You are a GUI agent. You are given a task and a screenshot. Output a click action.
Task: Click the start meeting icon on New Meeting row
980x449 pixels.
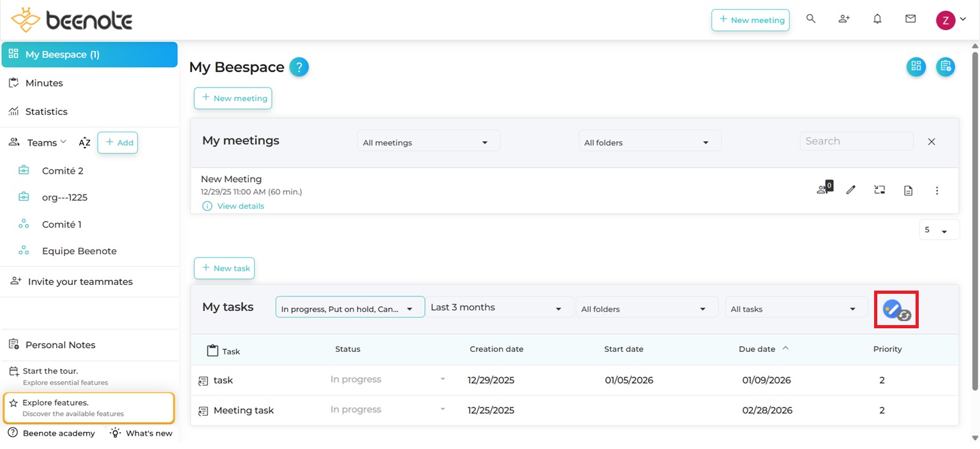(879, 190)
